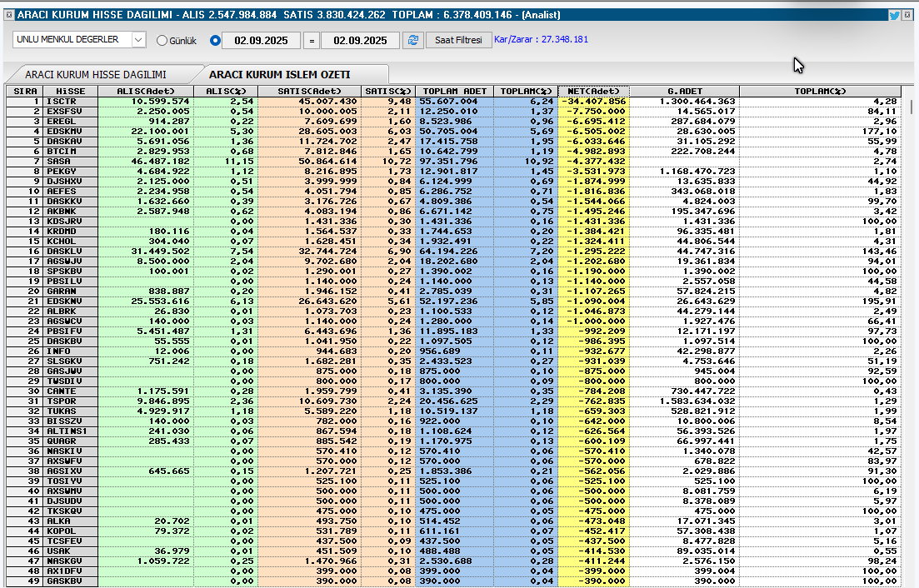Select the KOPOL stock row
The image size is (919, 588).
453,531
